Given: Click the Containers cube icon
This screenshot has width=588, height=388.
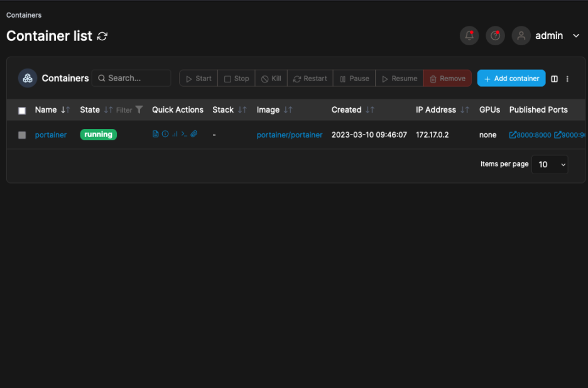Looking at the screenshot, I should (28, 78).
